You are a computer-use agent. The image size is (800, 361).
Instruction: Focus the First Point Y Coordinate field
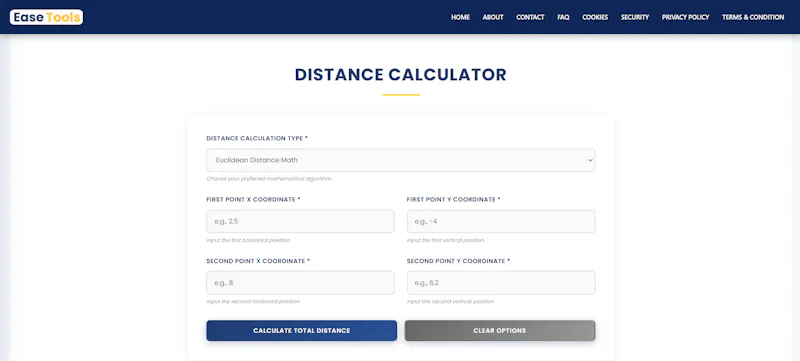[x=501, y=221]
